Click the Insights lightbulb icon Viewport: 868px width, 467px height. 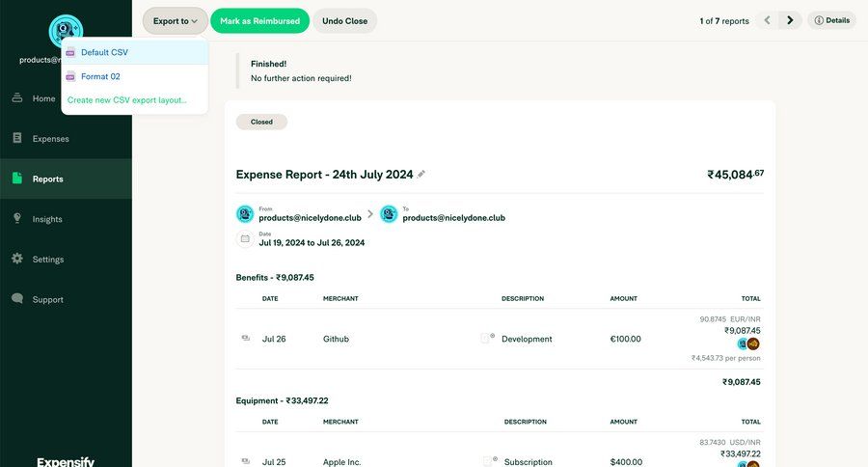pos(17,218)
